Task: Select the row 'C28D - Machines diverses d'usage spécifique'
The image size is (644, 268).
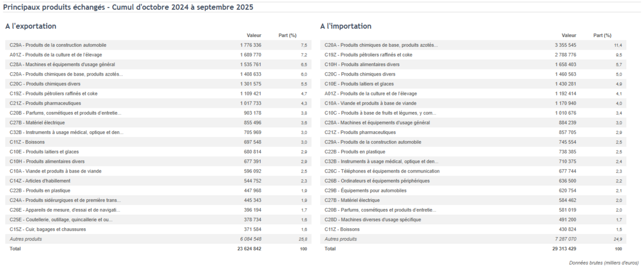Action: [x=373, y=219]
